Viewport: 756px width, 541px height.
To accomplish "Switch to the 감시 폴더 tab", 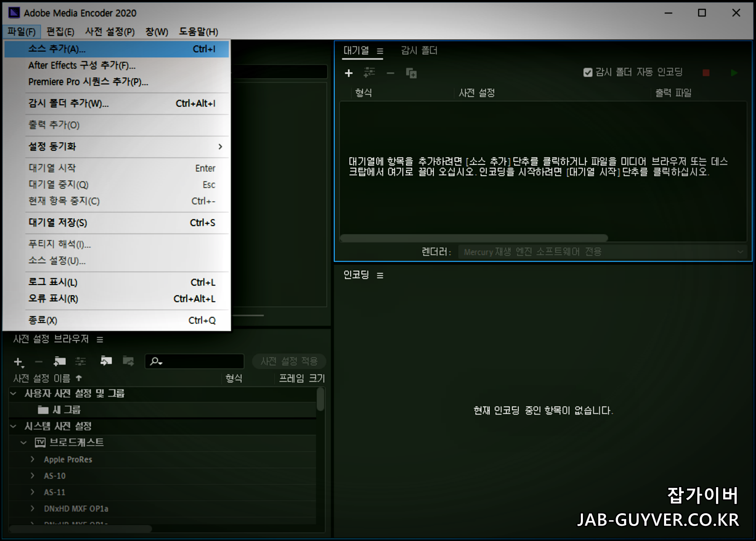I will [419, 51].
